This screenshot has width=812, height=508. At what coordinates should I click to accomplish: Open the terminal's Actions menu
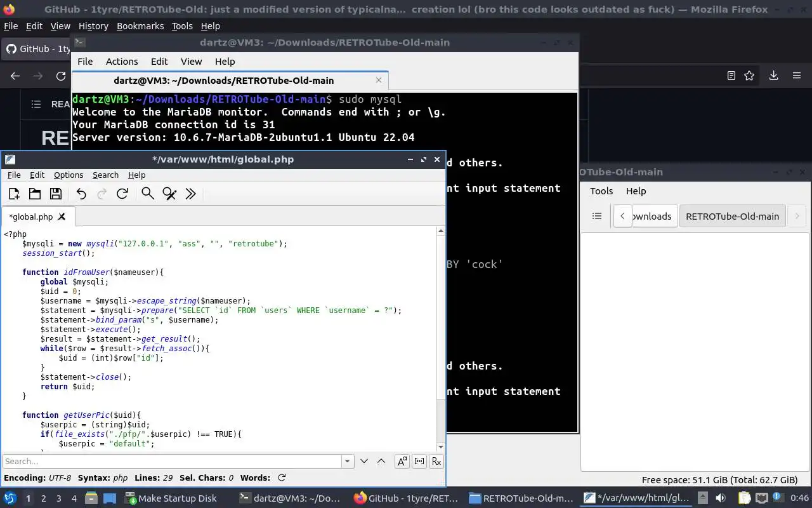pyautogui.click(x=122, y=62)
